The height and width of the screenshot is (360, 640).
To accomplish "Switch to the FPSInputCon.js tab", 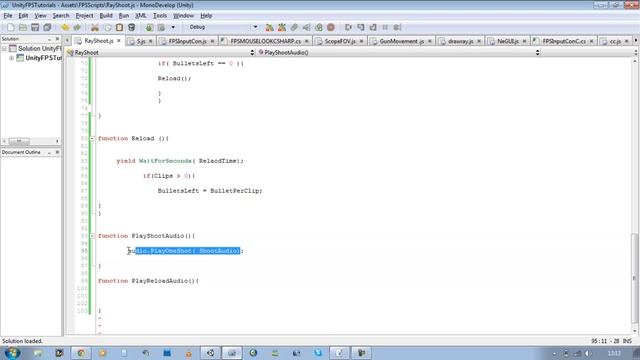I will pos(187,41).
